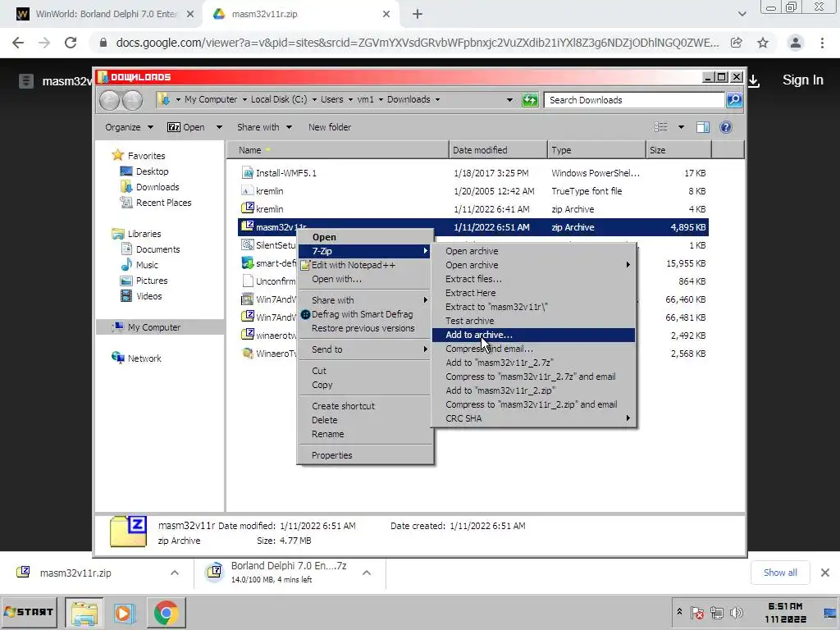This screenshot has height=630, width=840.
Task: Expand the 7z Open button dropdown arrow
Action: pos(219,127)
